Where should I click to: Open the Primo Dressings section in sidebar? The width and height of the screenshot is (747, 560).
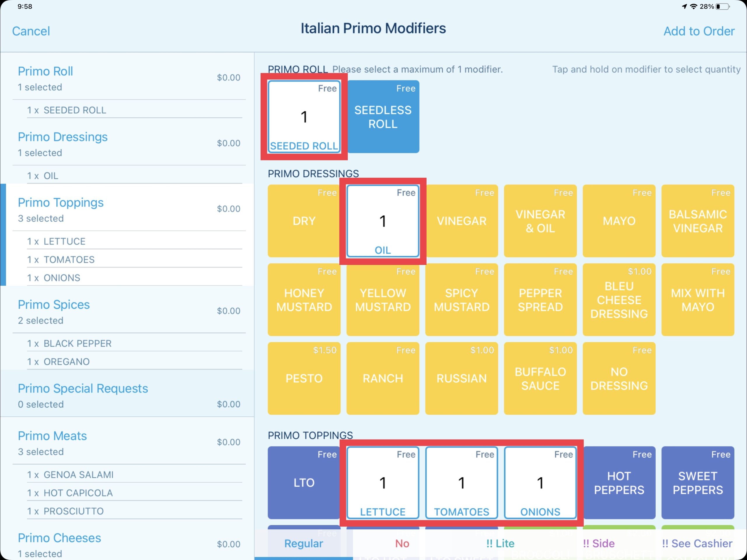tap(129, 144)
